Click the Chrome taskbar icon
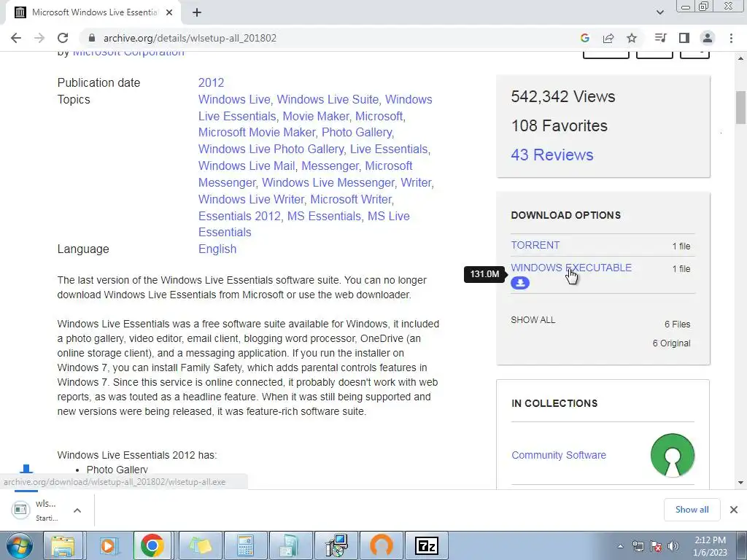 [152, 545]
